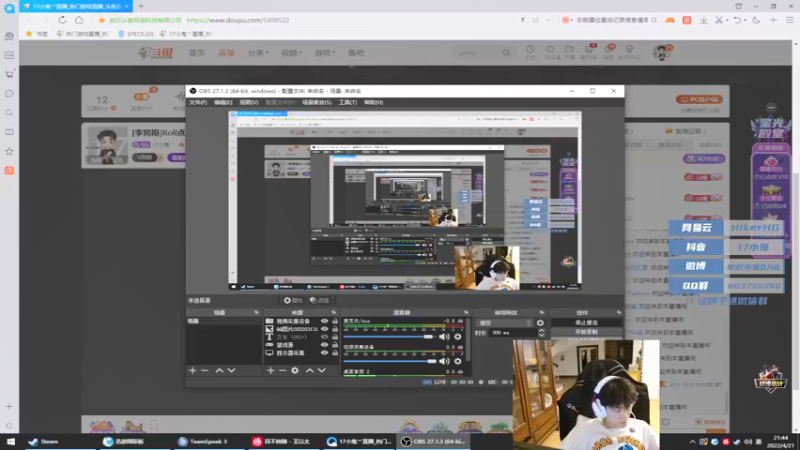Adjust the 麦克风/Aux volume slider
800x450 pixels.
[x=390, y=336]
